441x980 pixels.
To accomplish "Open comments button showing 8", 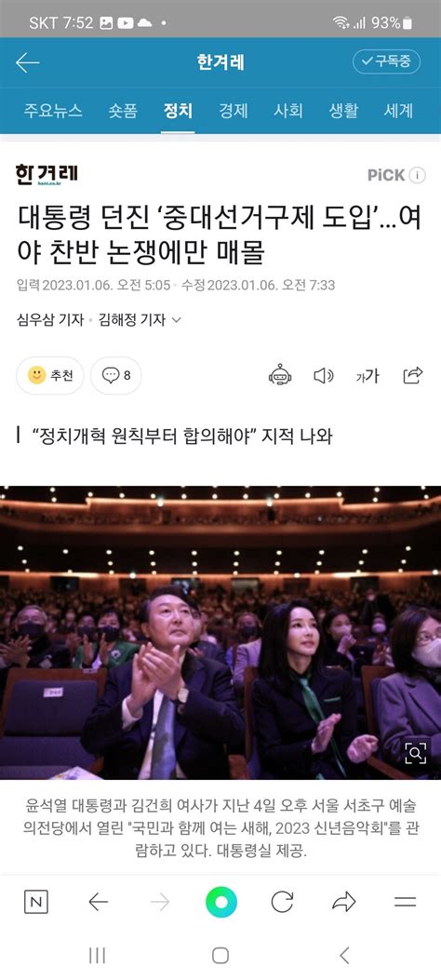I will tap(116, 376).
